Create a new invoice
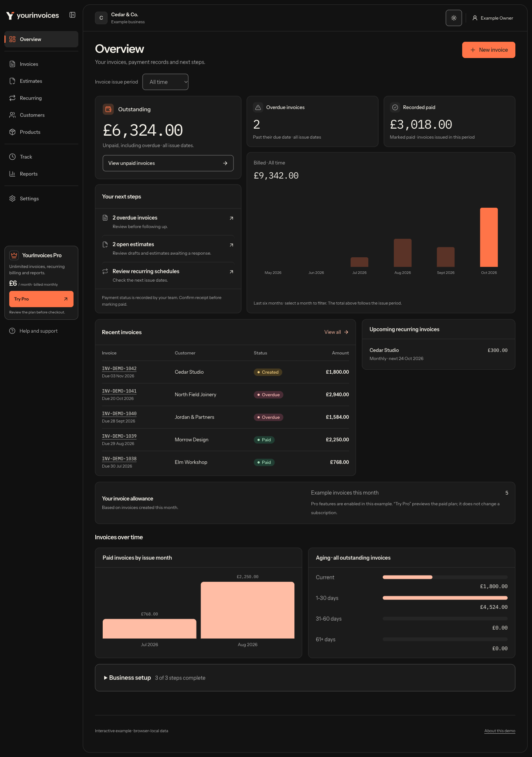This screenshot has width=532, height=757. 489,50
